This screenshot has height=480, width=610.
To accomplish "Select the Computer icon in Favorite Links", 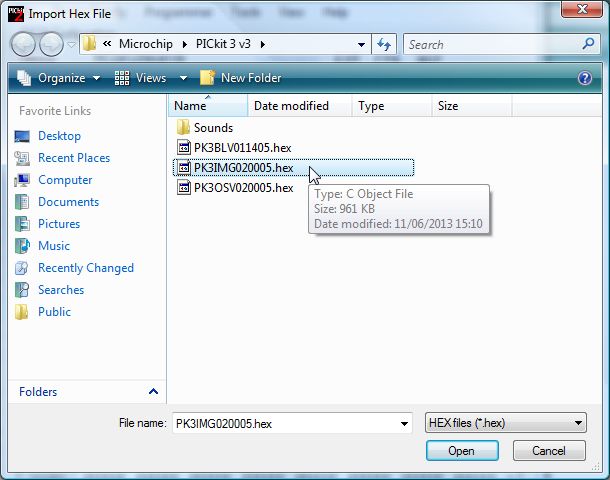I will tap(23, 180).
